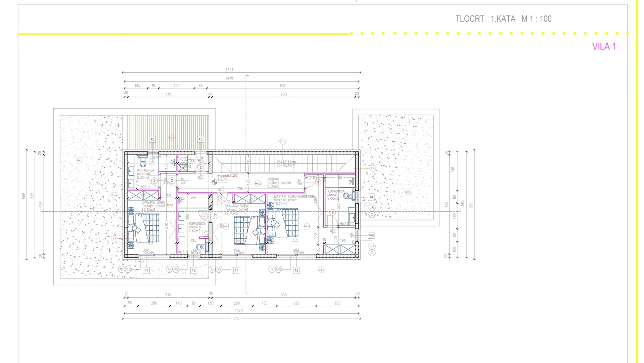
Task: Click the 1494 dimension at the top
Action: pyautogui.click(x=229, y=70)
